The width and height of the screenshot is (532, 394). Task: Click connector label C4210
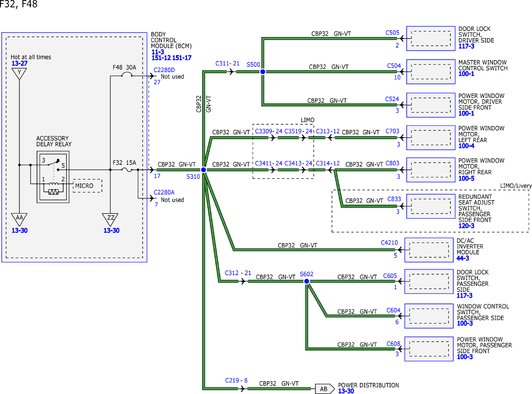[389, 243]
